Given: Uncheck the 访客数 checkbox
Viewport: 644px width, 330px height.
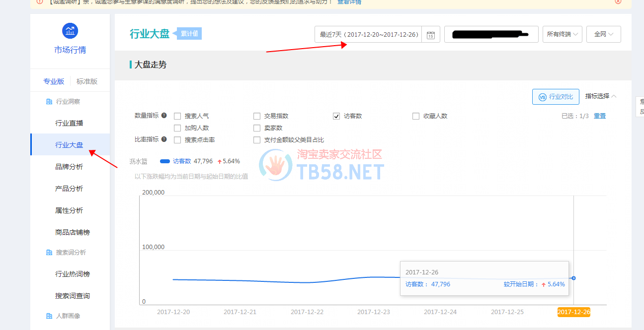Looking at the screenshot, I should pyautogui.click(x=336, y=116).
